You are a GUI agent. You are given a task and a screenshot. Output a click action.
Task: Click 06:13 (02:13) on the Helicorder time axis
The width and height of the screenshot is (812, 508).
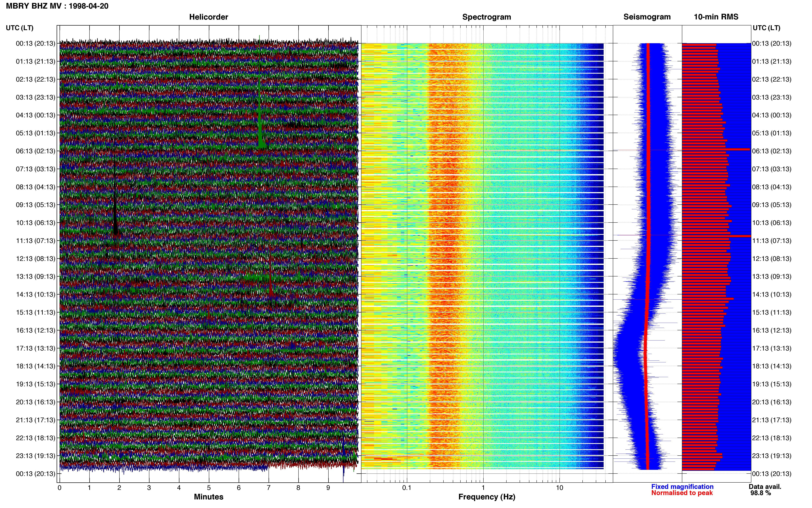(36, 151)
